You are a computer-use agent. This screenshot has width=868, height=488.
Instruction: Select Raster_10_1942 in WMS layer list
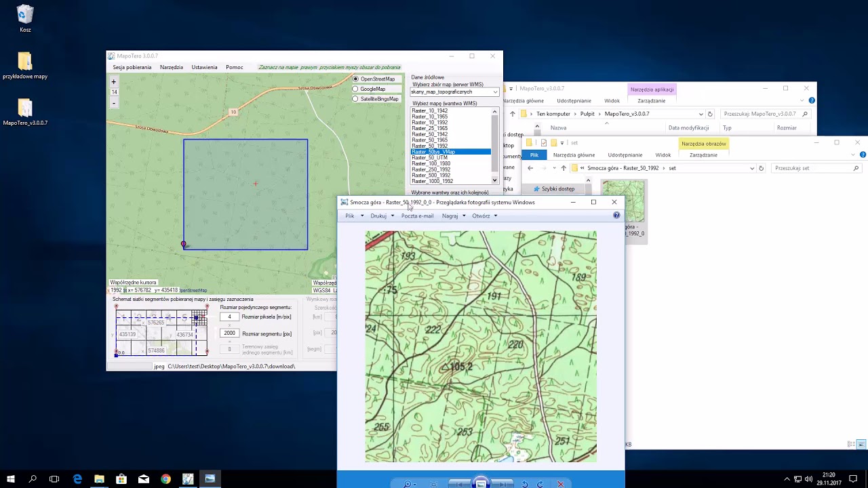click(x=430, y=110)
